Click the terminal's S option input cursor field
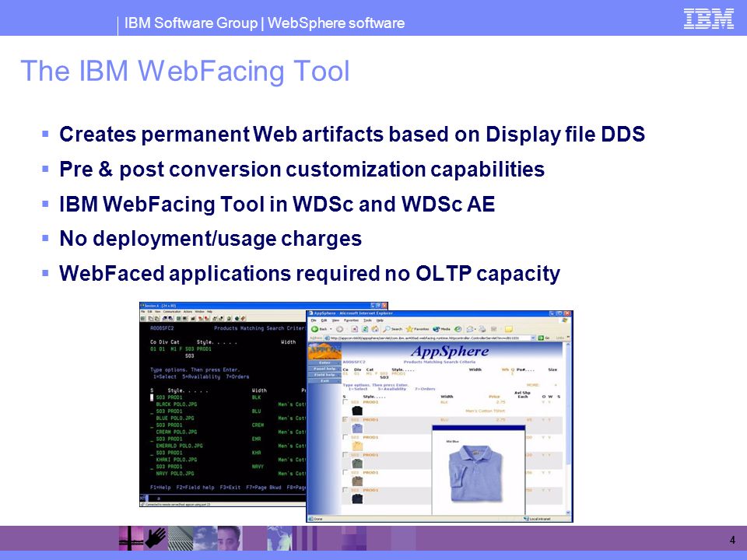Viewport: 747px width, 560px height. [x=152, y=397]
